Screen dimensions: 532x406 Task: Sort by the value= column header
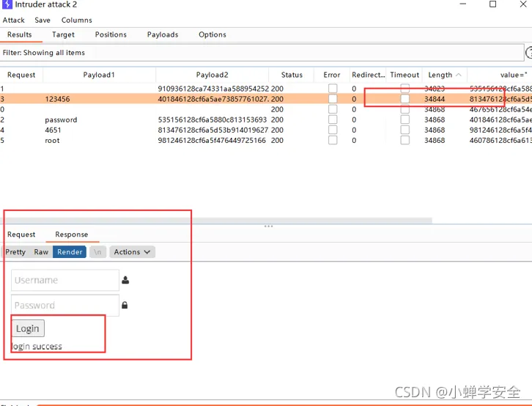514,75
